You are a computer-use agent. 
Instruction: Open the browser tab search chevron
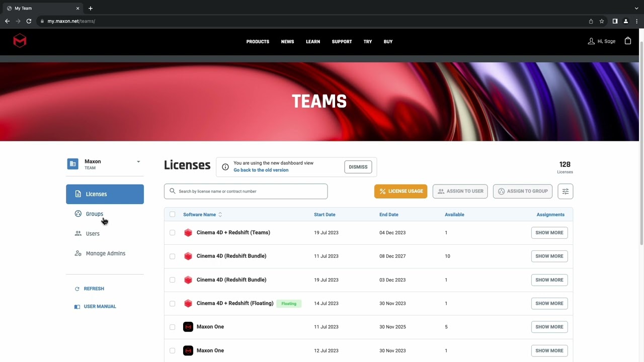pyautogui.click(x=636, y=8)
